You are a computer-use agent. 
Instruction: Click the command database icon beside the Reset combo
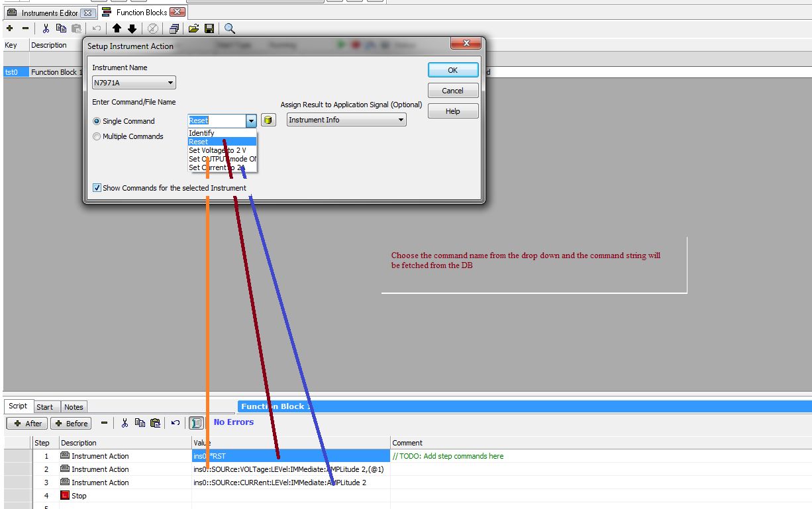(268, 120)
